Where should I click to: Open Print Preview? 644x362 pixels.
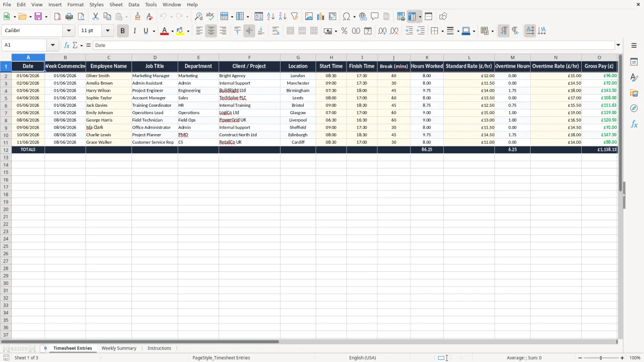point(81,17)
